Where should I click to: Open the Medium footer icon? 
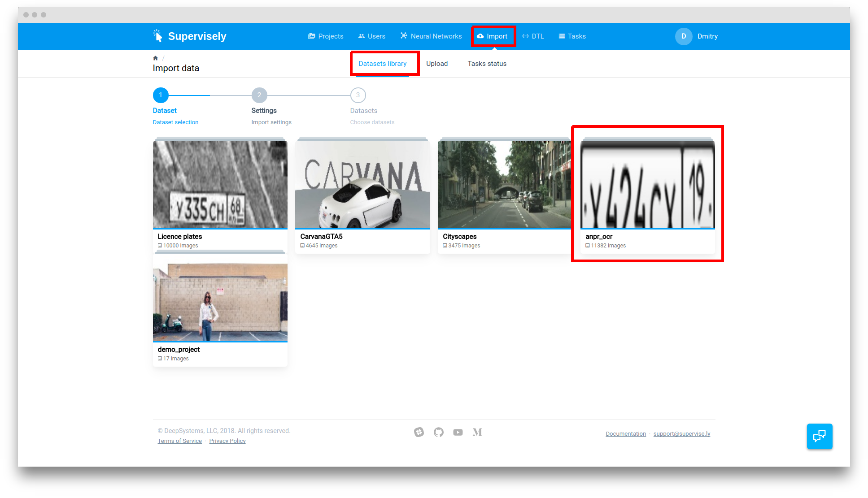point(477,432)
